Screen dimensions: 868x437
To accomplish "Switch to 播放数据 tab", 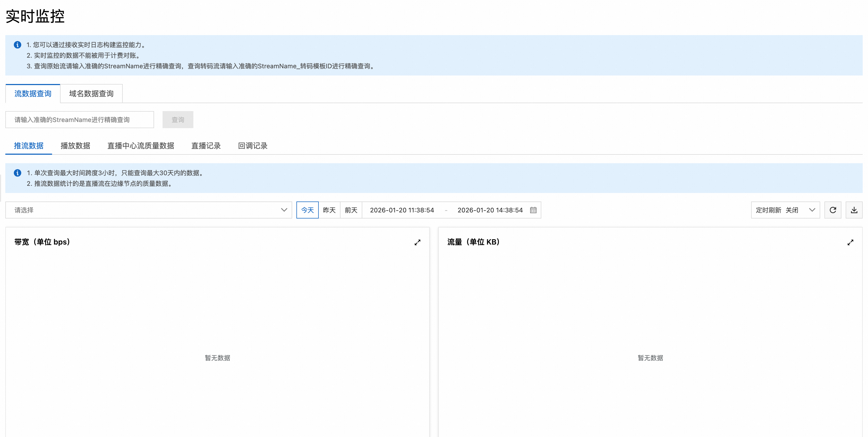I will tap(75, 146).
